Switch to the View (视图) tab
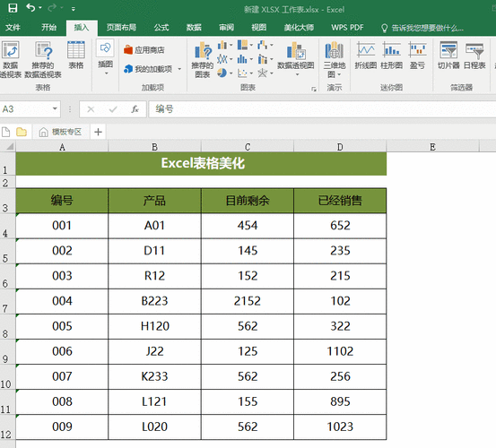496x448 pixels. point(258,28)
